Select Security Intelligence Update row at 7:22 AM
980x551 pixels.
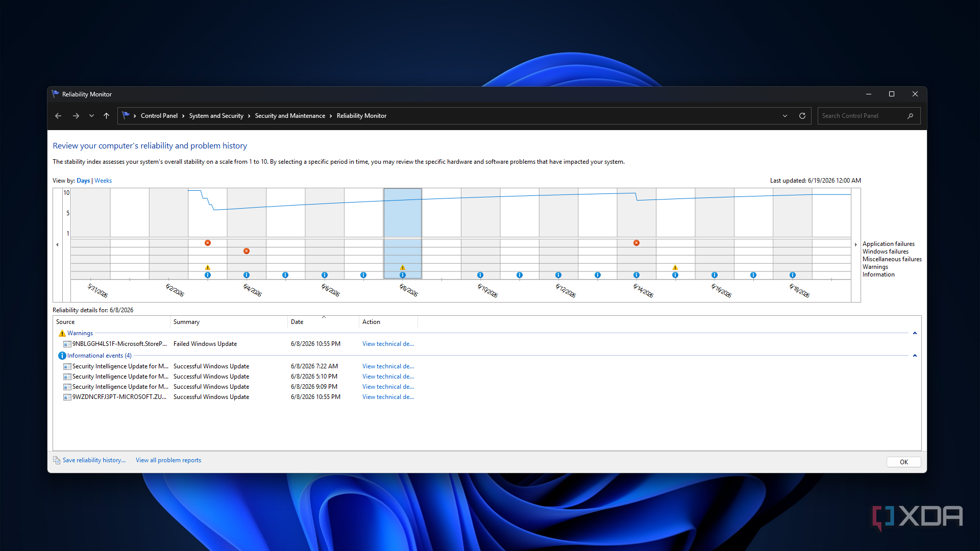point(120,366)
